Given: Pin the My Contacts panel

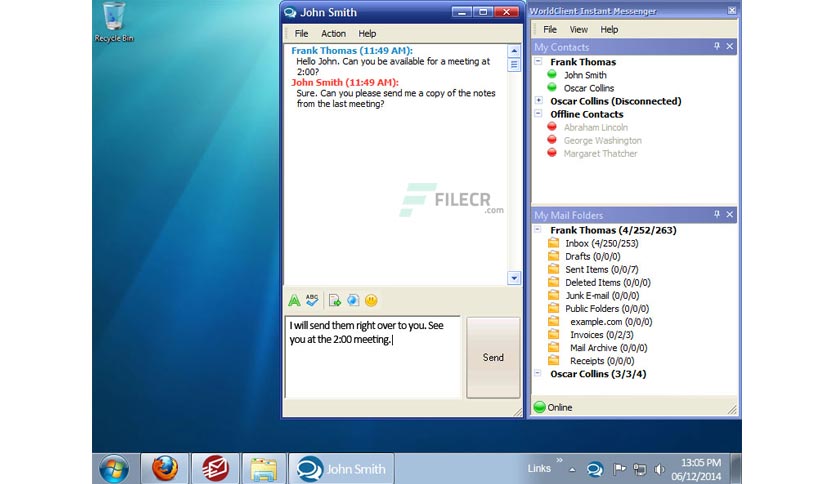Looking at the screenshot, I should [x=717, y=46].
